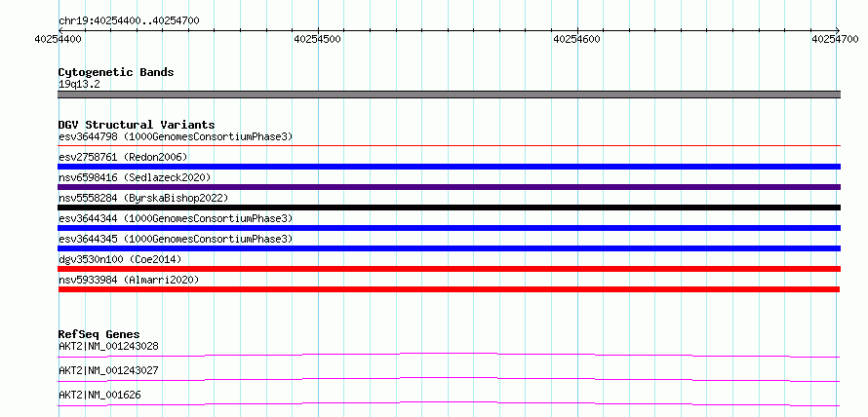
Task: Open the DGV Structural Variants track title
Action: pyautogui.click(x=137, y=125)
